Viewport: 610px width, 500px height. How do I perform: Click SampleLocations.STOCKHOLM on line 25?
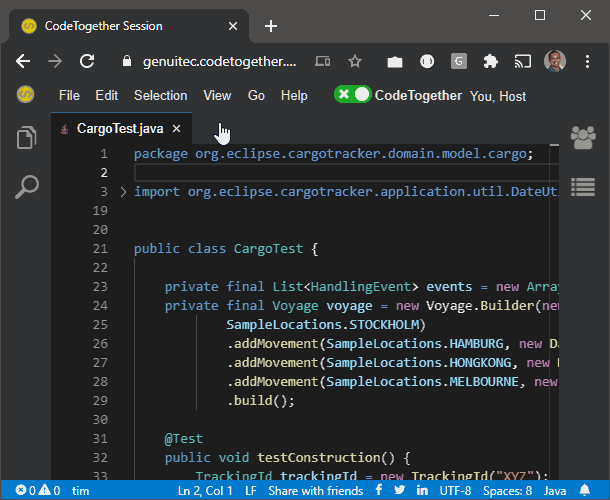click(323, 325)
